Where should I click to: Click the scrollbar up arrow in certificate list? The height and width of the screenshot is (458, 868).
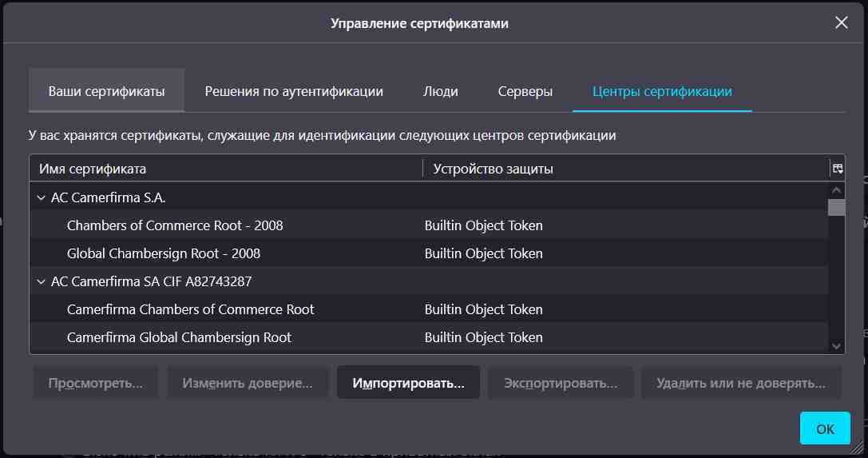click(836, 190)
